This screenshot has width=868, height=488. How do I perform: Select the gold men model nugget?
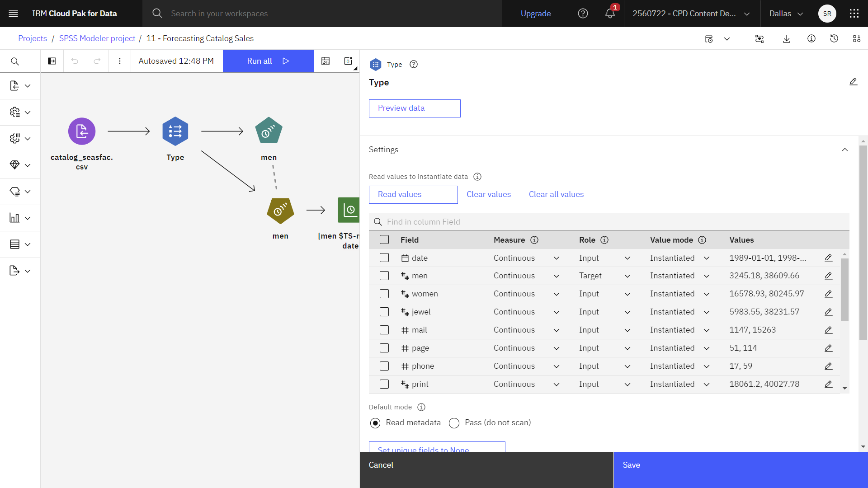[x=280, y=211]
